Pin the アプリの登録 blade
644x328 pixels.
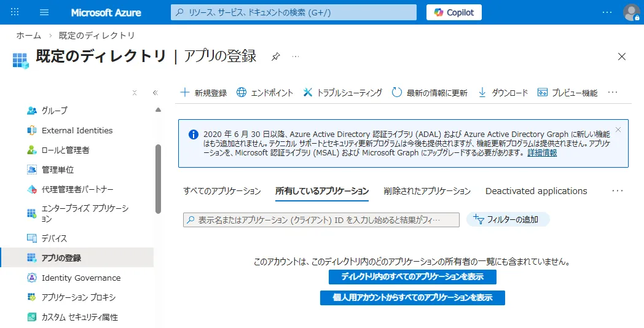[275, 57]
